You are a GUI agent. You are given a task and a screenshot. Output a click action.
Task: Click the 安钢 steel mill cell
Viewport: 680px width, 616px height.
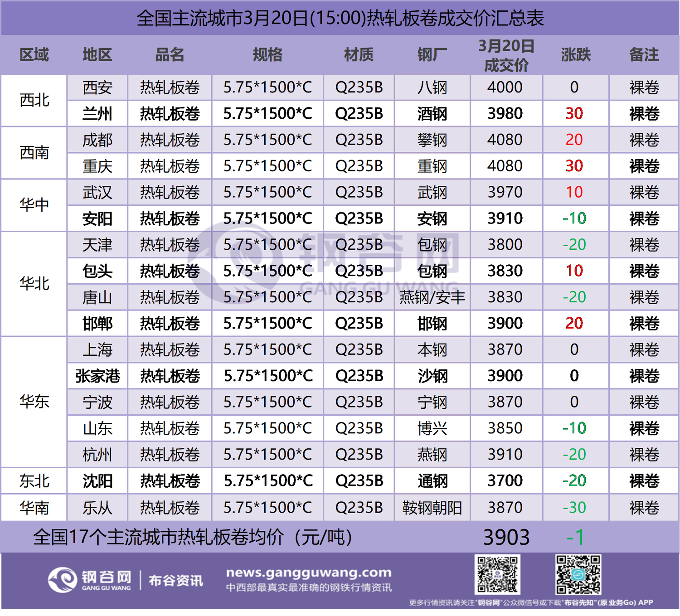432,219
